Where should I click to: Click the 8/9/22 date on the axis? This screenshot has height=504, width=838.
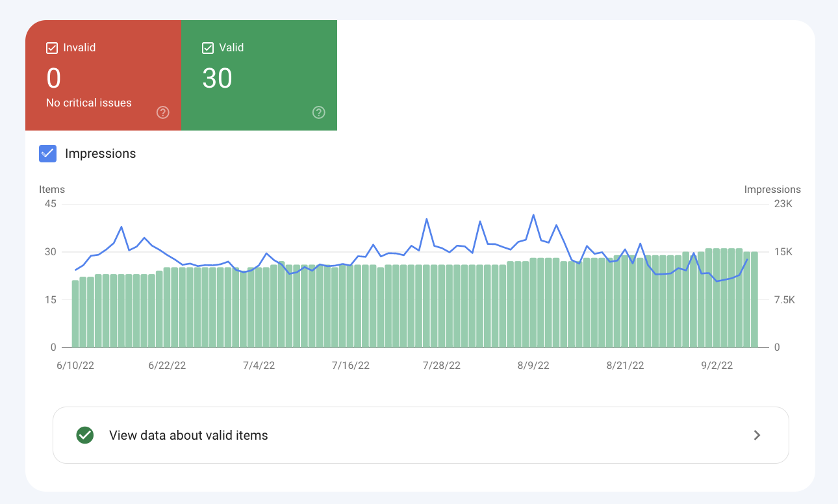click(x=533, y=366)
